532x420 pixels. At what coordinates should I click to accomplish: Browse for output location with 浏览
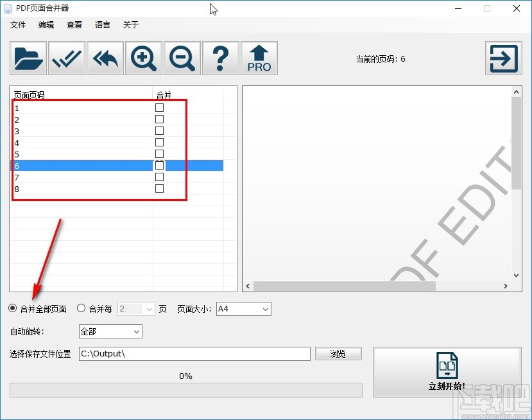pyautogui.click(x=338, y=353)
